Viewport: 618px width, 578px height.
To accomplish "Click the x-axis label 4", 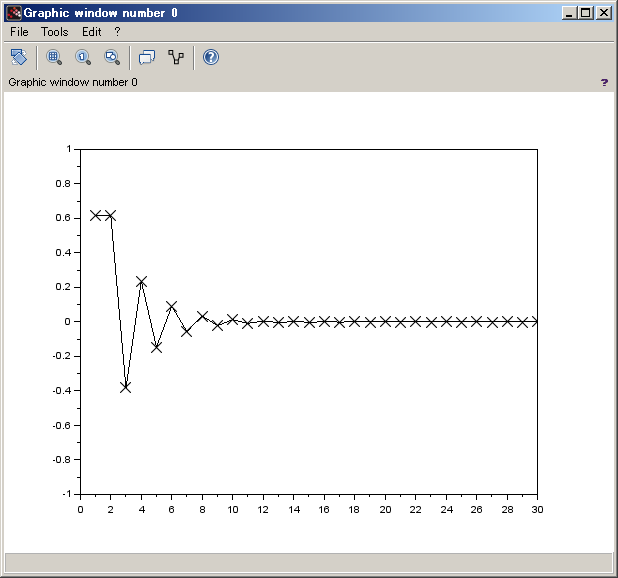I will (141, 510).
